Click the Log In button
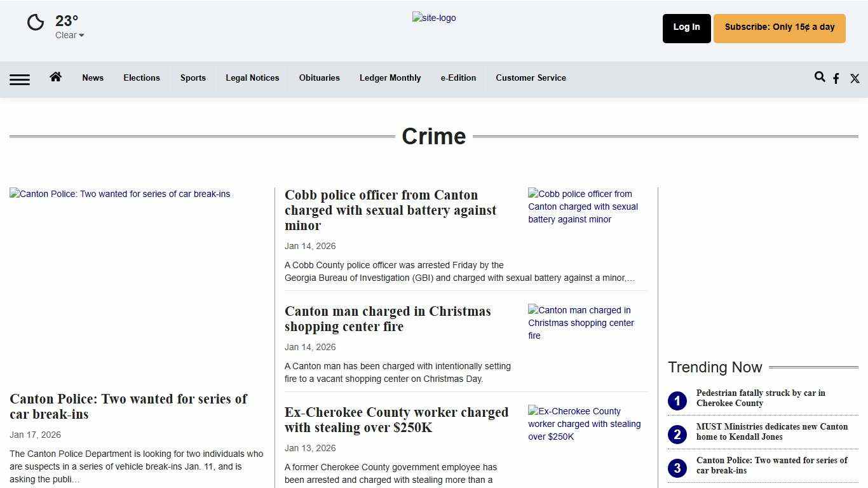The width and height of the screenshot is (868, 488). click(x=686, y=27)
